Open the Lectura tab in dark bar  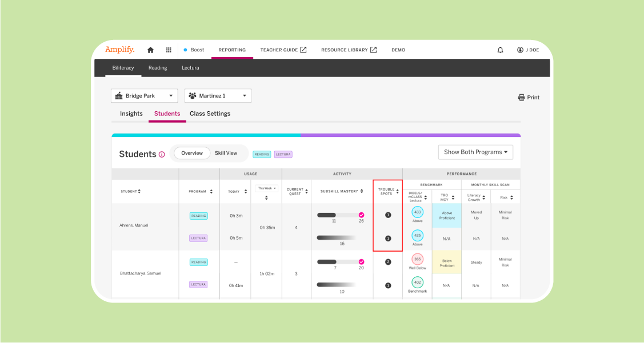pos(190,68)
